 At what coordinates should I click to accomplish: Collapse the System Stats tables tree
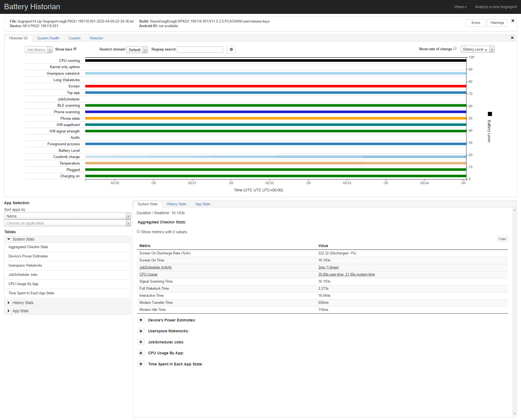pyautogui.click(x=9, y=239)
